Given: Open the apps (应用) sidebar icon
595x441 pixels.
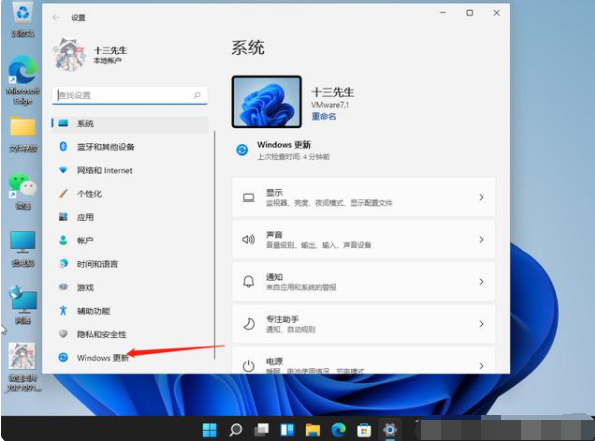Looking at the screenshot, I should (x=63, y=217).
